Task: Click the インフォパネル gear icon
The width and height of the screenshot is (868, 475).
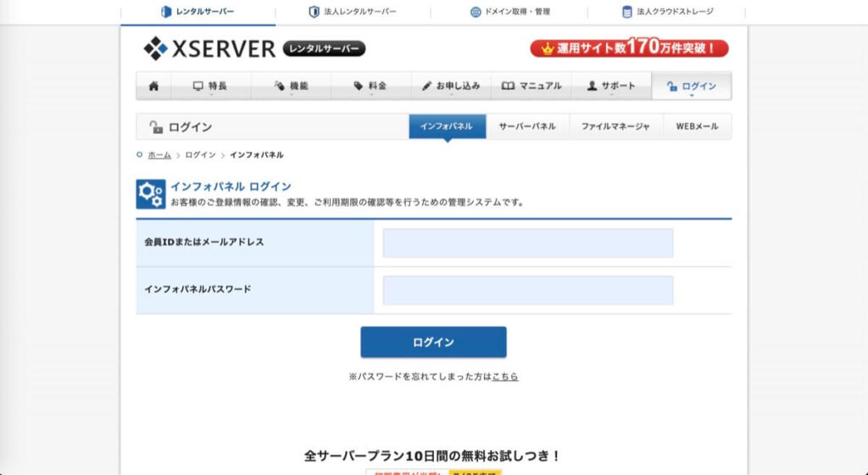Action: pyautogui.click(x=151, y=193)
